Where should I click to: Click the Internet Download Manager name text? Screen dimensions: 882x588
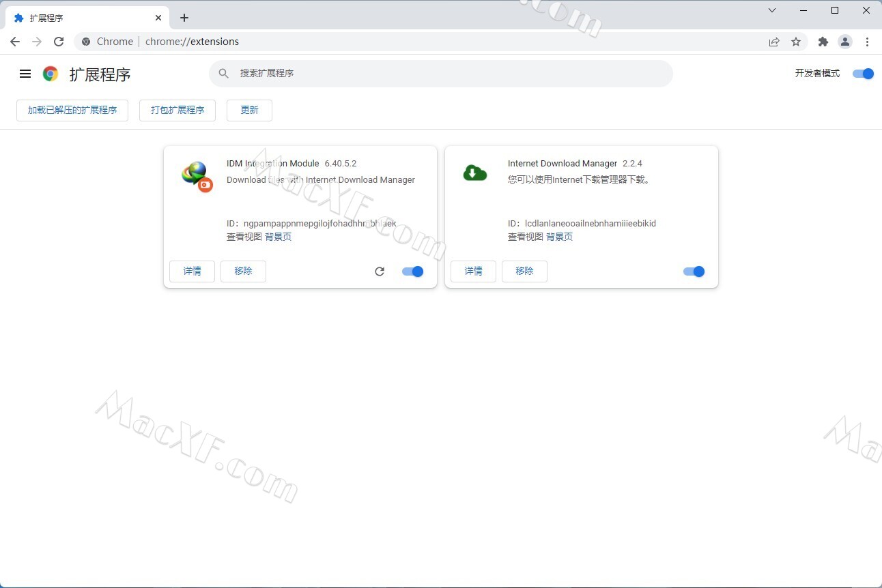pos(563,164)
